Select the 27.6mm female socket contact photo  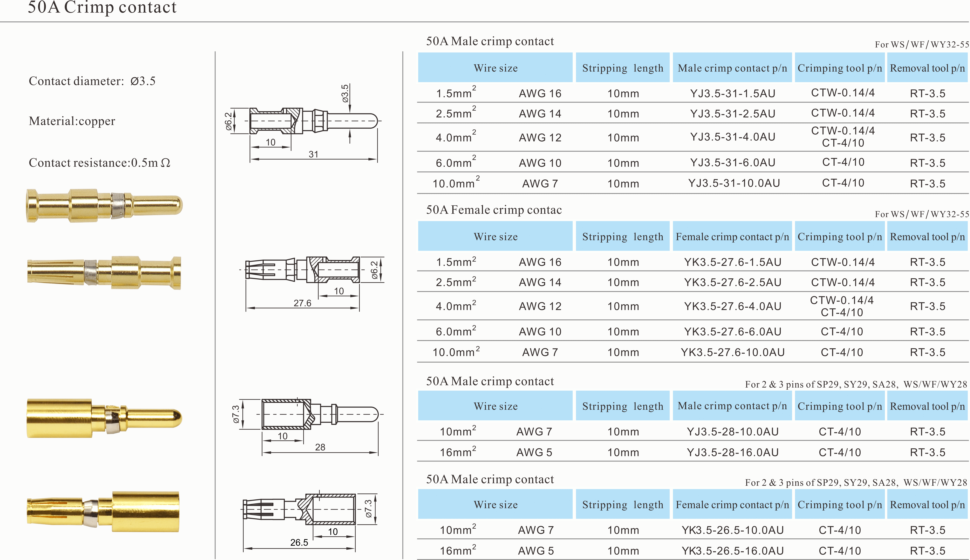104,273
